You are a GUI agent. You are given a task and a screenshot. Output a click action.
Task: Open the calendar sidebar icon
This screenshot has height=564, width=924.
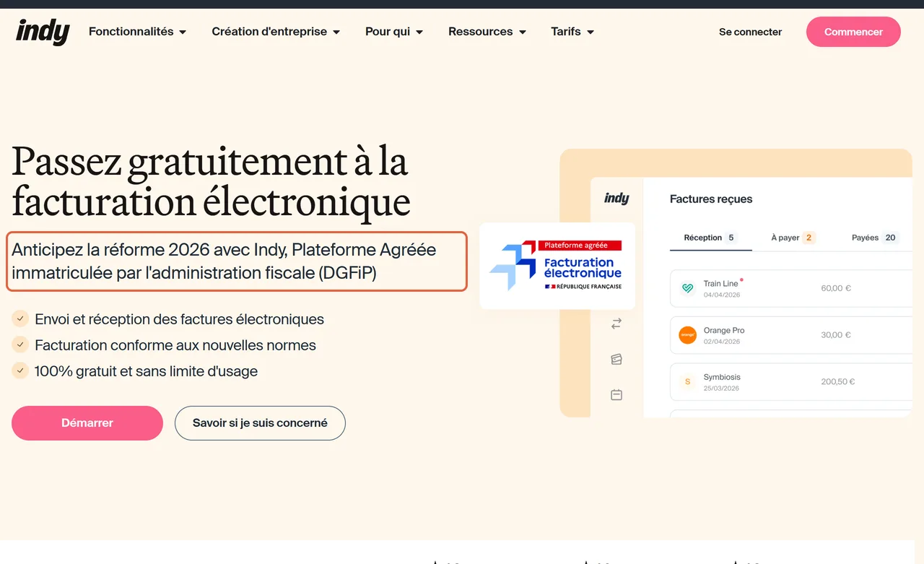(616, 395)
